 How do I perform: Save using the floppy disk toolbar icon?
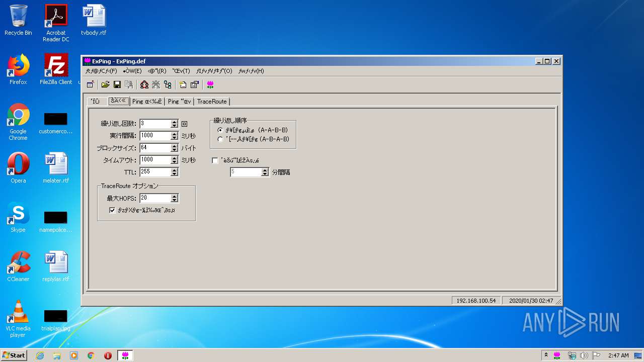117,84
